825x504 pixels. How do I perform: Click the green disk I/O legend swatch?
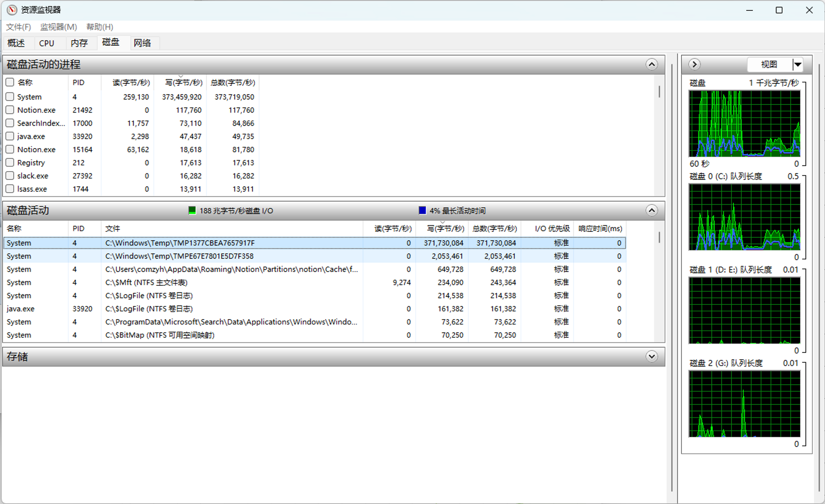coord(192,210)
